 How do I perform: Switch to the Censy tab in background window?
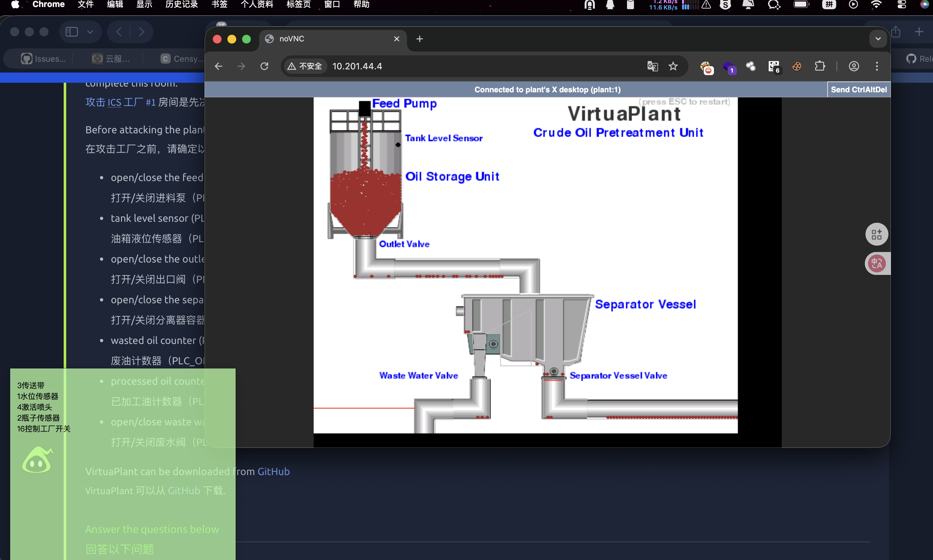[x=182, y=59]
